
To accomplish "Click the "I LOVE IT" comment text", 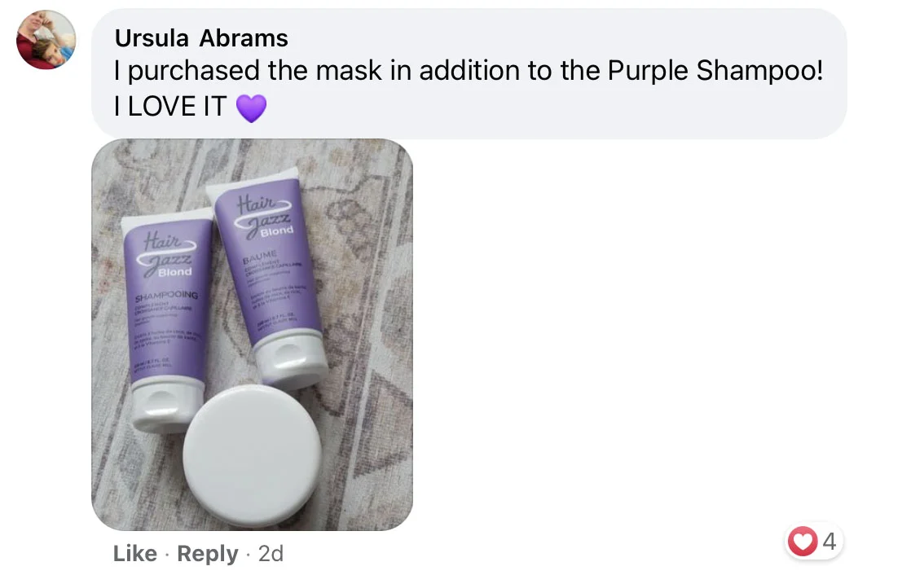I will pos(170,108).
